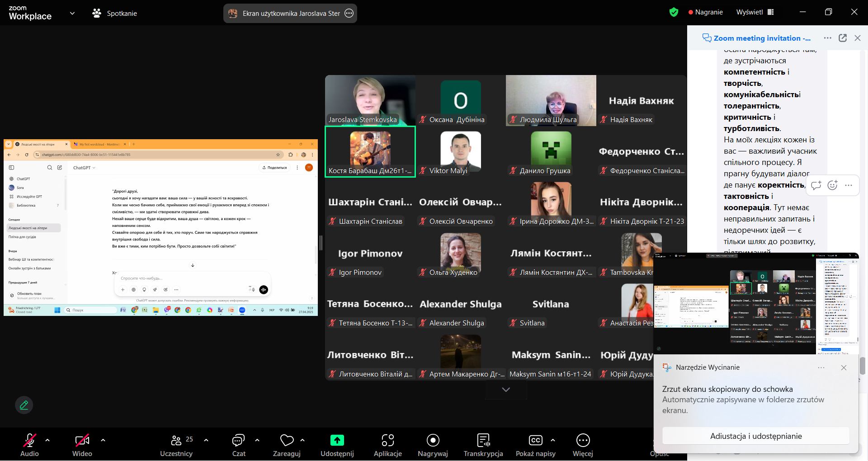Click the Więcej more options icon
Image resolution: width=868 pixels, height=461 pixels.
click(583, 440)
